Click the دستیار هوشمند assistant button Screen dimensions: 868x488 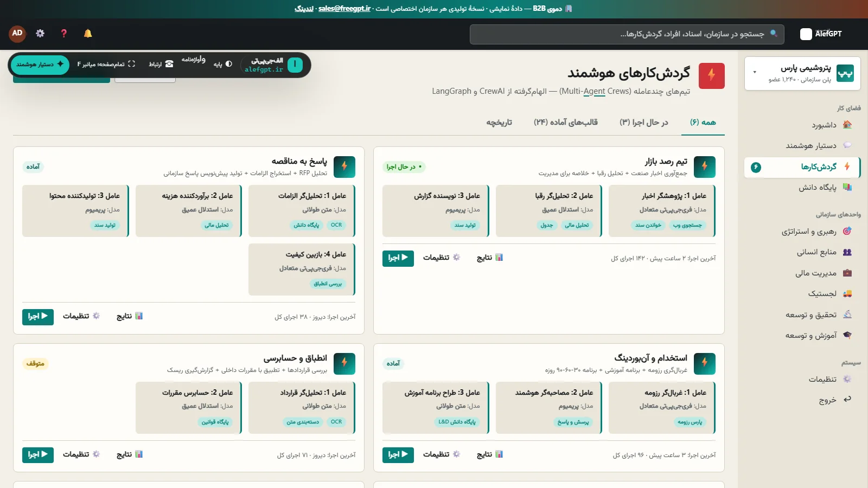(x=40, y=65)
